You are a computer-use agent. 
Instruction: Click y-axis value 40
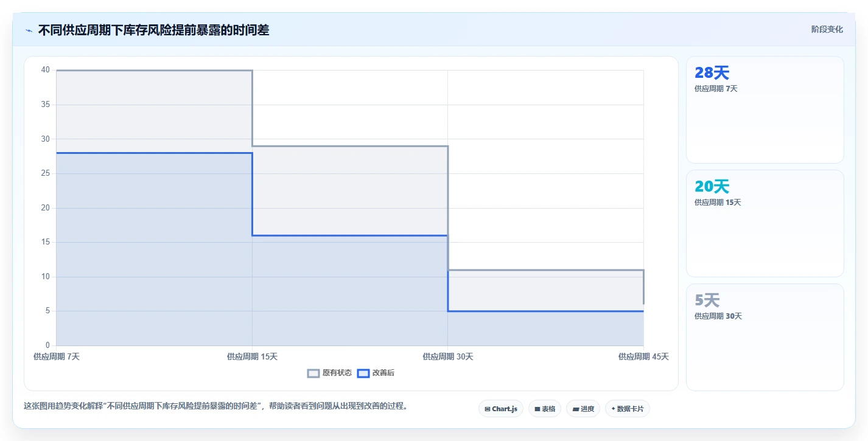click(46, 70)
